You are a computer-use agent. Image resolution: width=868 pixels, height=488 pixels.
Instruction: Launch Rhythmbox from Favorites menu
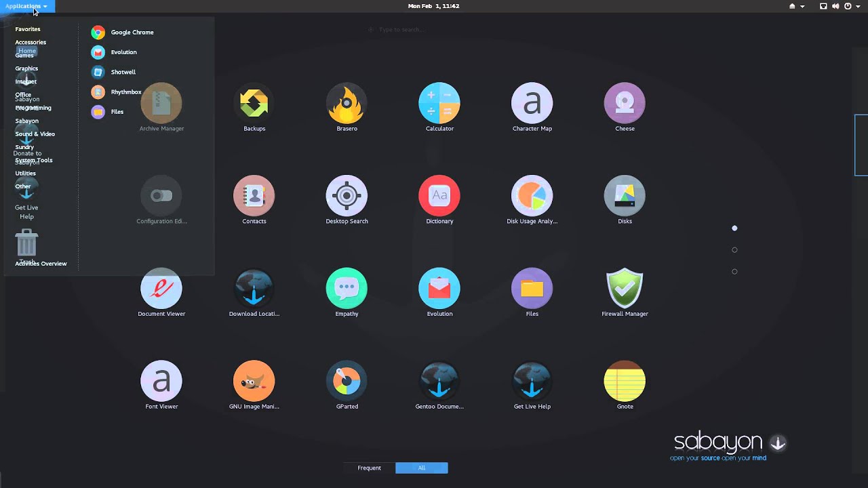117,92
